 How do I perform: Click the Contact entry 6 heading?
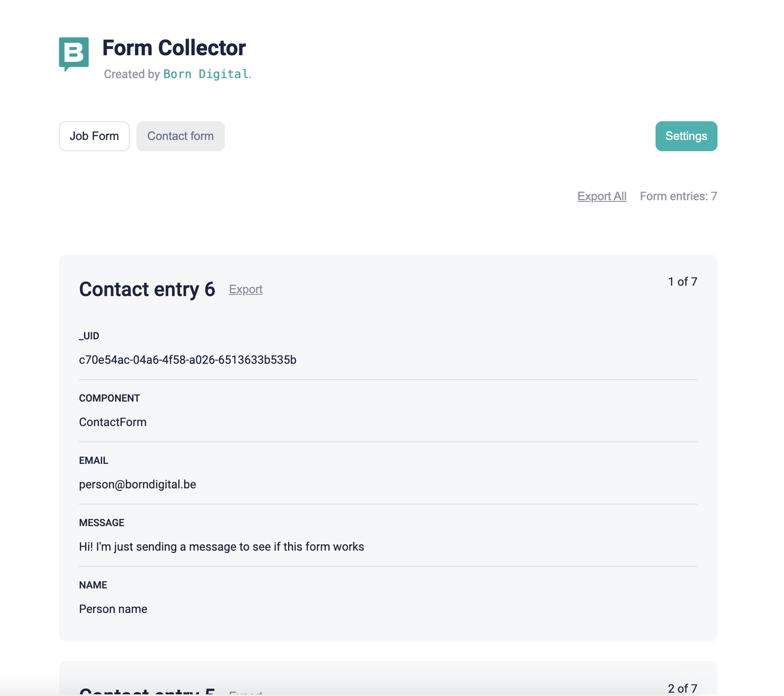(x=147, y=290)
